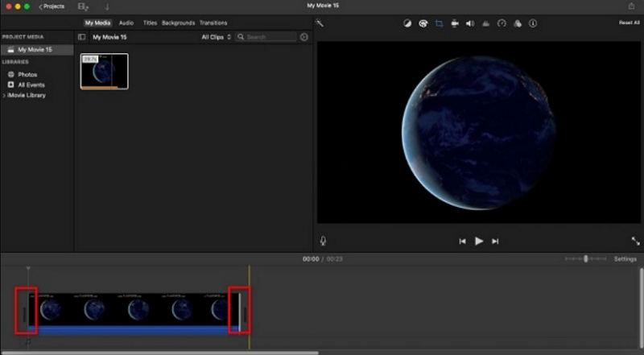Show the clip information inspector
The height and width of the screenshot is (355, 644).
(532, 23)
